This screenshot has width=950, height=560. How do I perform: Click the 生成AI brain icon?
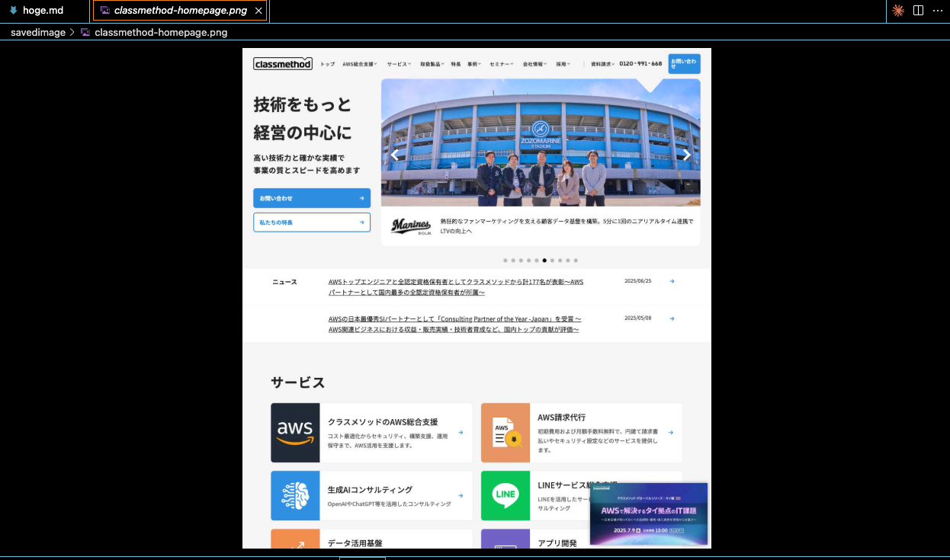click(x=295, y=495)
